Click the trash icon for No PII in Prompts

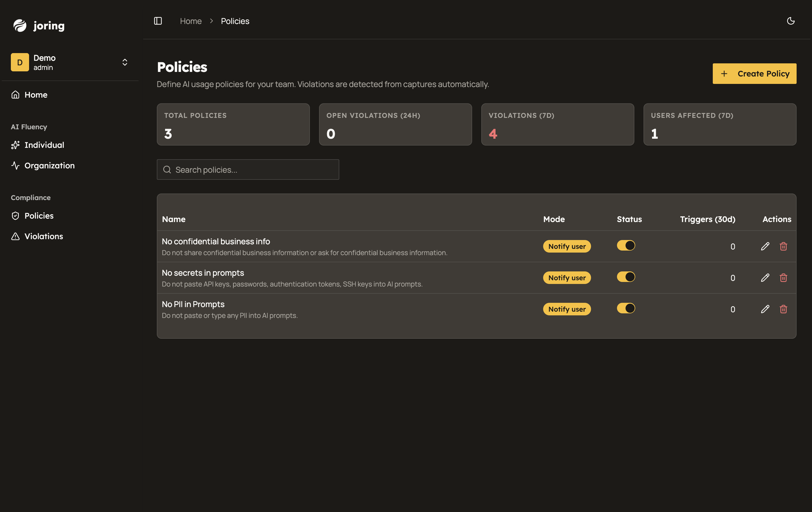click(783, 309)
